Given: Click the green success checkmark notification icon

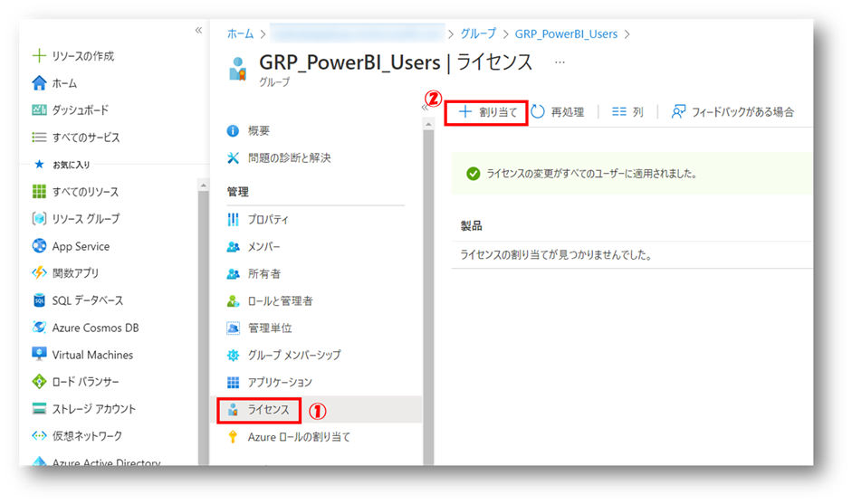Looking at the screenshot, I should (x=474, y=174).
